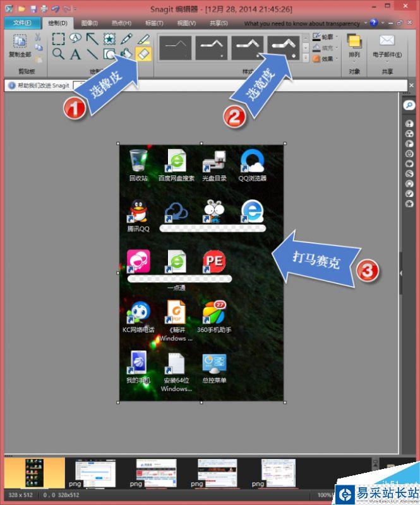Click the 328 x 512 size status text
Image resolution: width=420 pixels, height=505 pixels.
(x=20, y=495)
